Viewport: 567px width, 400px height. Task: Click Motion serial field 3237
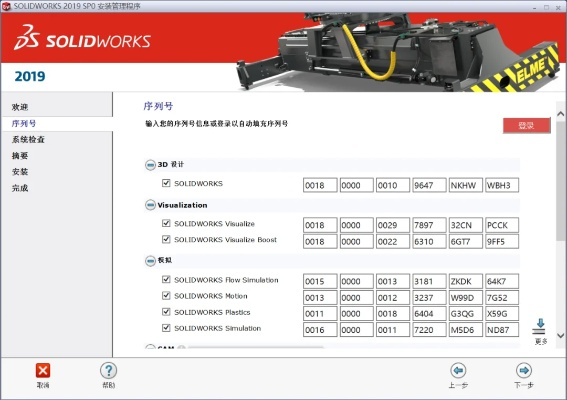(429, 298)
